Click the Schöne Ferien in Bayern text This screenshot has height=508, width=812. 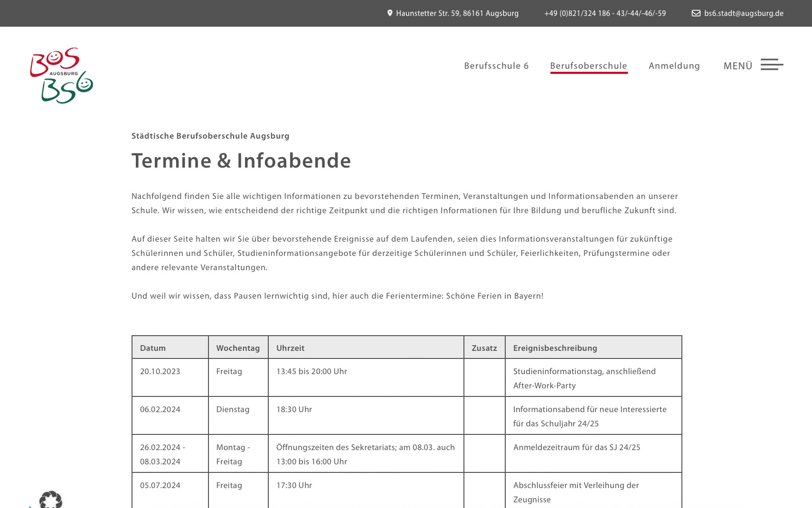[494, 296]
